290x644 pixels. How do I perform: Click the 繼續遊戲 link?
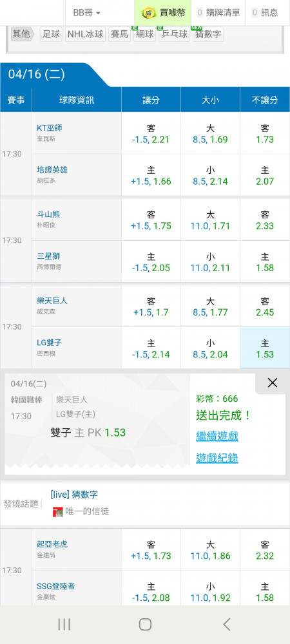[217, 436]
